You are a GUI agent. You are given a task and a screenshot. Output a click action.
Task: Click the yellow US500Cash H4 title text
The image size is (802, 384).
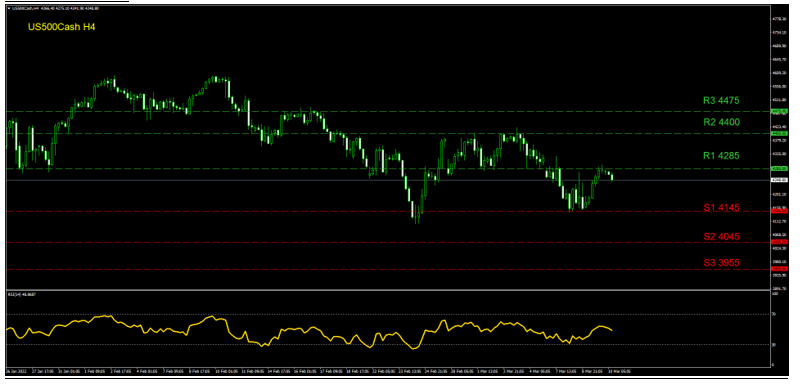[61, 26]
